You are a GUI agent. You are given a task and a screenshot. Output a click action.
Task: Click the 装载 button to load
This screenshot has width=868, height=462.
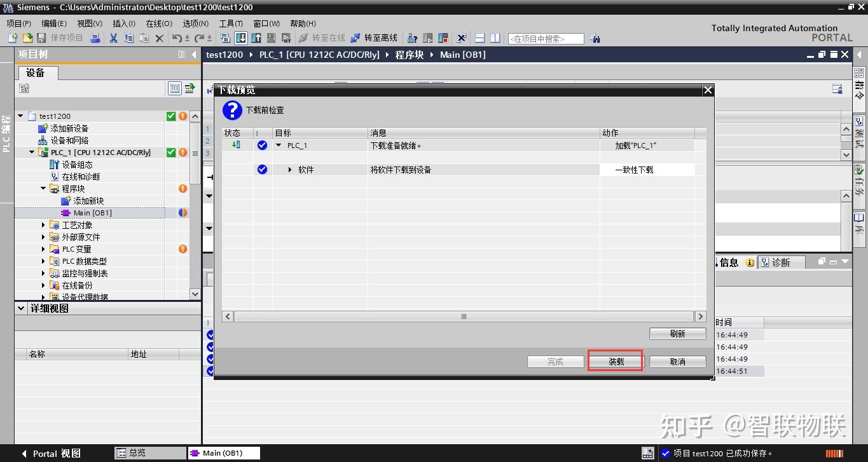pos(614,361)
